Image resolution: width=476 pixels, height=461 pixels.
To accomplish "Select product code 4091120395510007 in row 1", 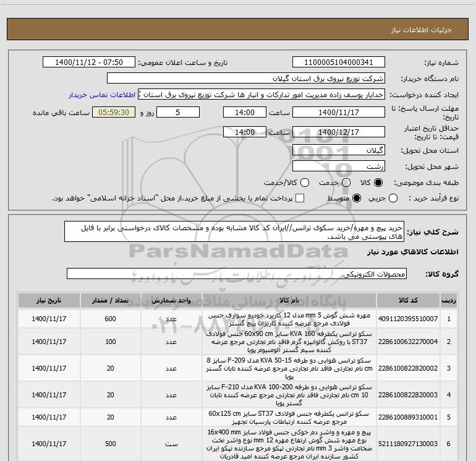I will click(x=408, y=319).
